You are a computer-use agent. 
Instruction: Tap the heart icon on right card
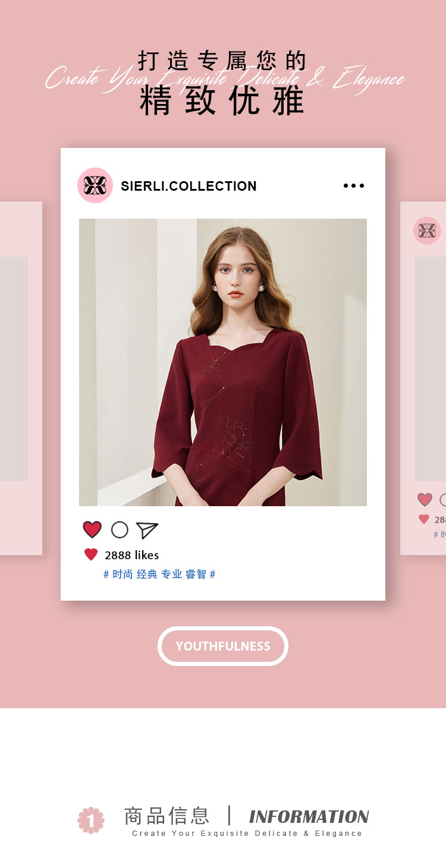click(x=425, y=500)
